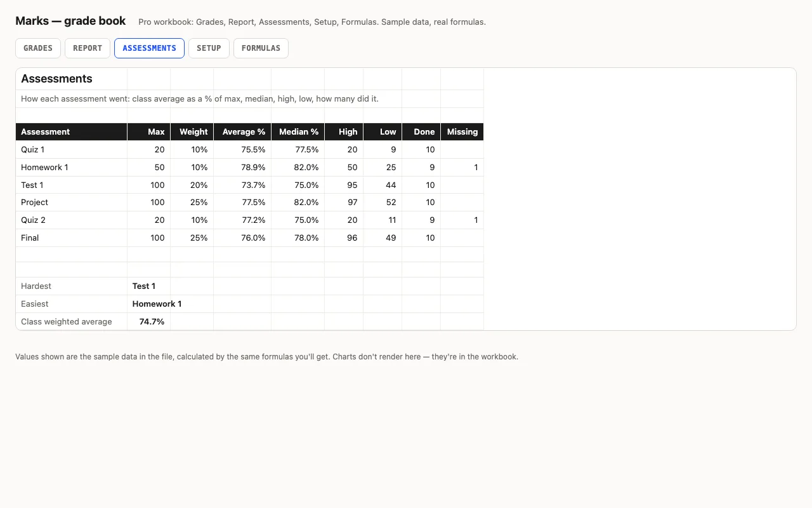
Task: Click the Max column header
Action: (149, 132)
